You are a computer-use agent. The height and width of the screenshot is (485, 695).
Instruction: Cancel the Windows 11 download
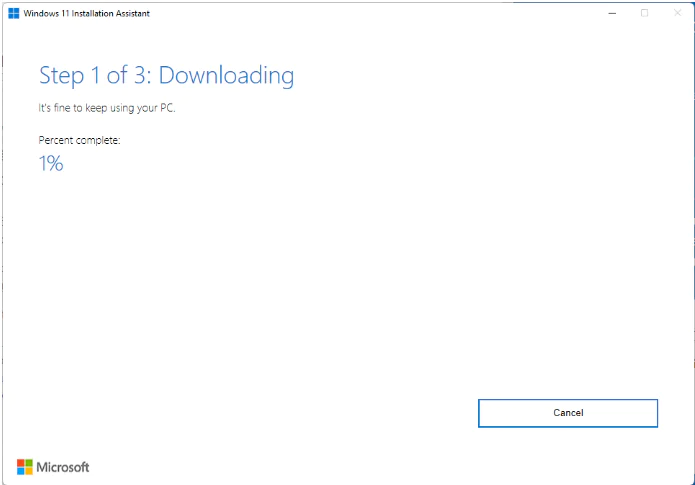568,413
